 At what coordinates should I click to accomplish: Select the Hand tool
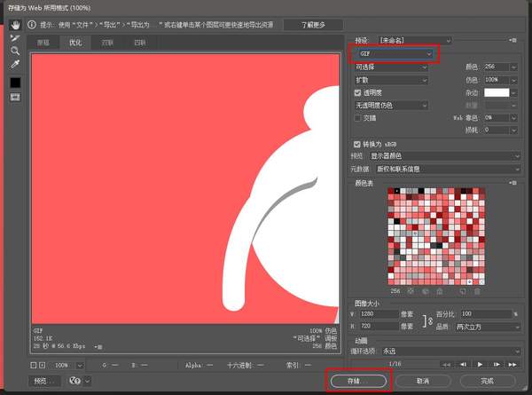coord(15,25)
